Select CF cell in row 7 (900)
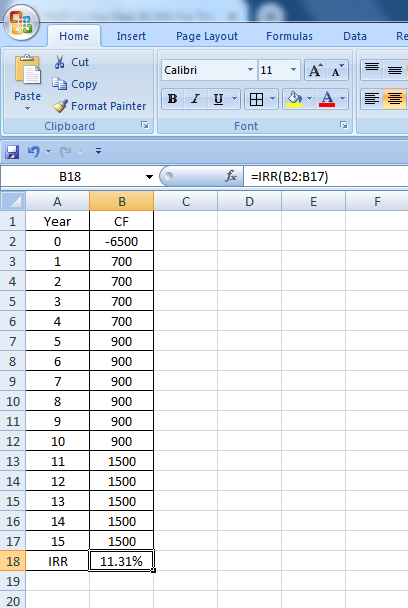Image resolution: width=408 pixels, height=608 pixels. tap(121, 341)
